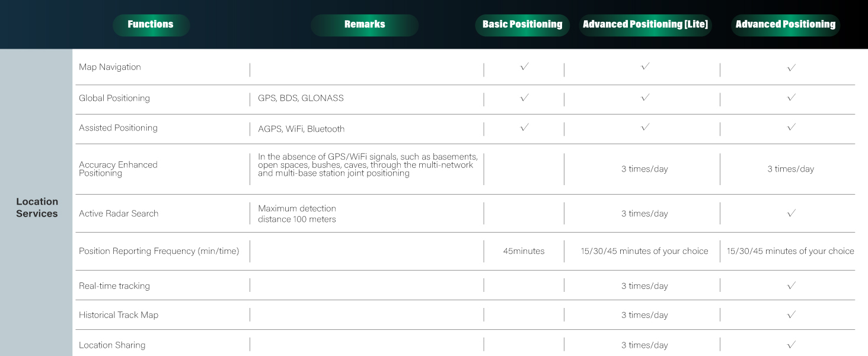The width and height of the screenshot is (868, 356).
Task: Click Accuracy Enhanced Positioning label
Action: coord(118,169)
